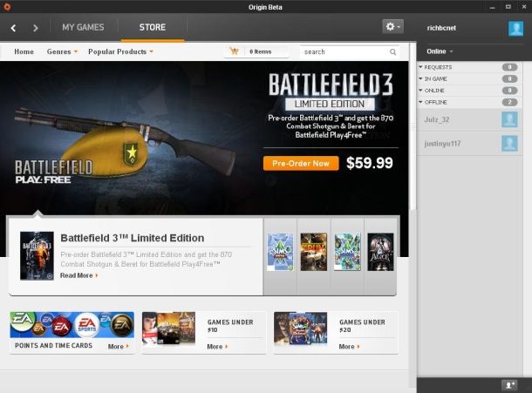Image resolution: width=532 pixels, height=393 pixels.
Task: Click More under Points and Time Cards
Action: click(119, 347)
